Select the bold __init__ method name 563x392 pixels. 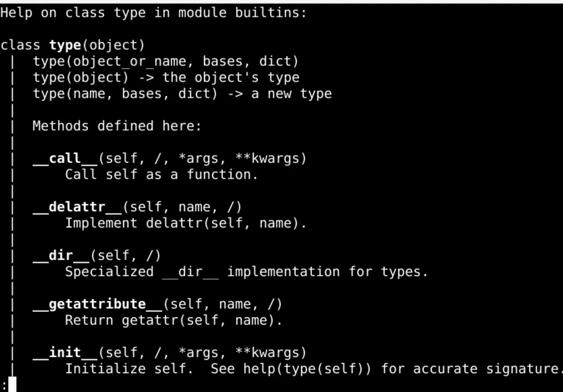pyautogui.click(x=65, y=352)
